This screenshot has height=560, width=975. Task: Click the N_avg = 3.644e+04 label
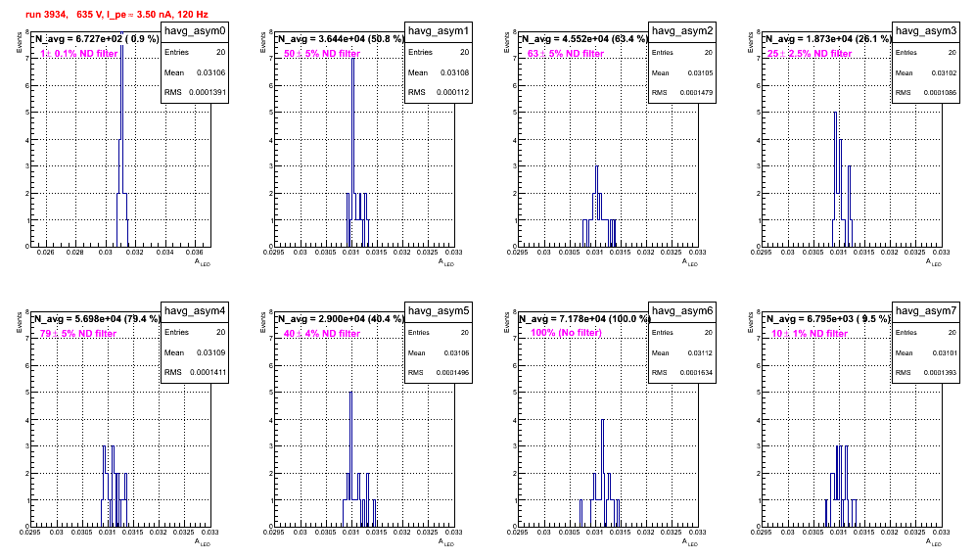coord(340,39)
